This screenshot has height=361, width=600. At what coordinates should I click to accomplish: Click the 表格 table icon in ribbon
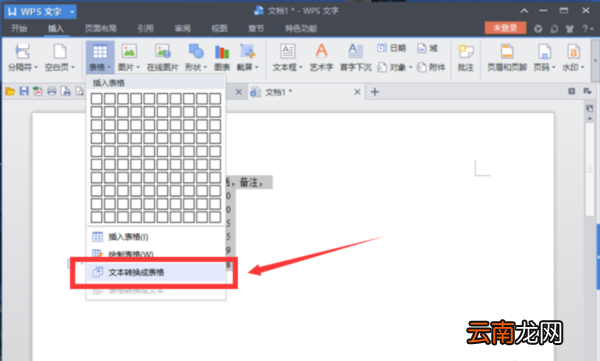[x=100, y=52]
